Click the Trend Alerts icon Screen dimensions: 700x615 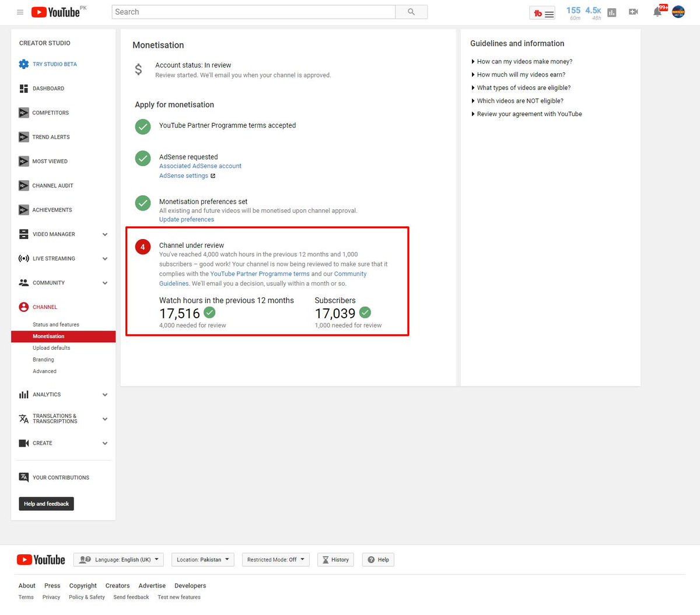(23, 137)
